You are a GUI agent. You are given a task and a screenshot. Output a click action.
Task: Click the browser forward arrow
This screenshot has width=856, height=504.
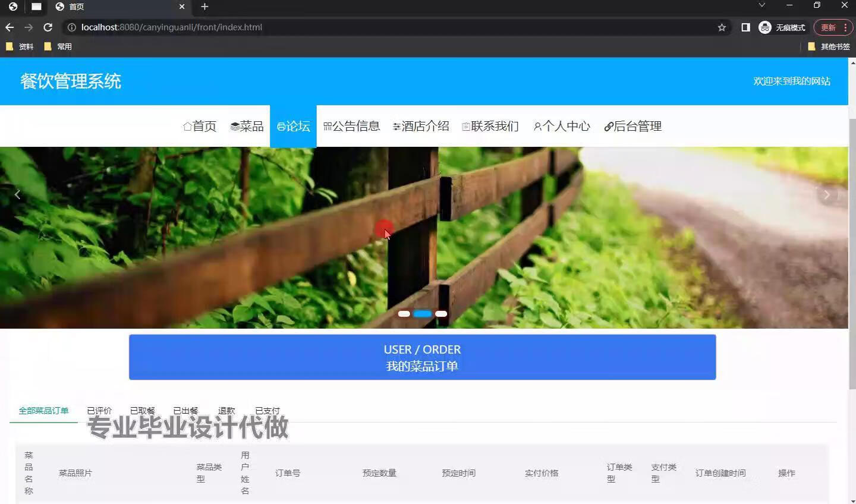point(29,27)
